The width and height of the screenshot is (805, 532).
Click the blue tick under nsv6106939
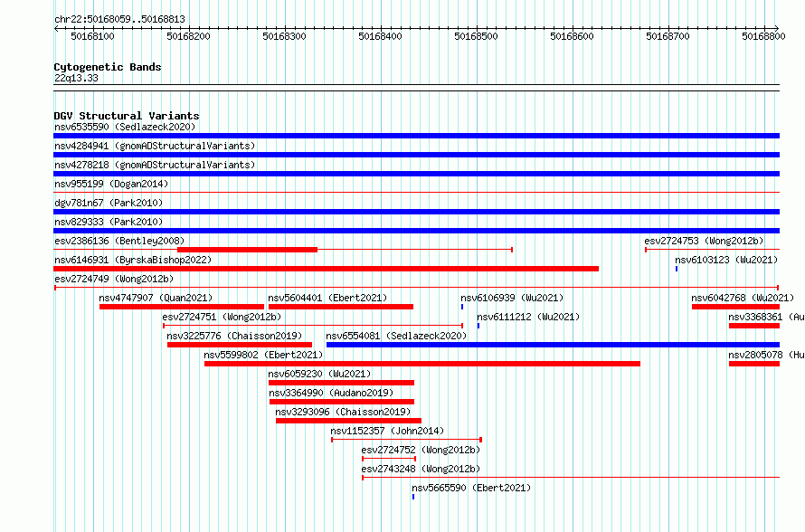[x=462, y=307]
